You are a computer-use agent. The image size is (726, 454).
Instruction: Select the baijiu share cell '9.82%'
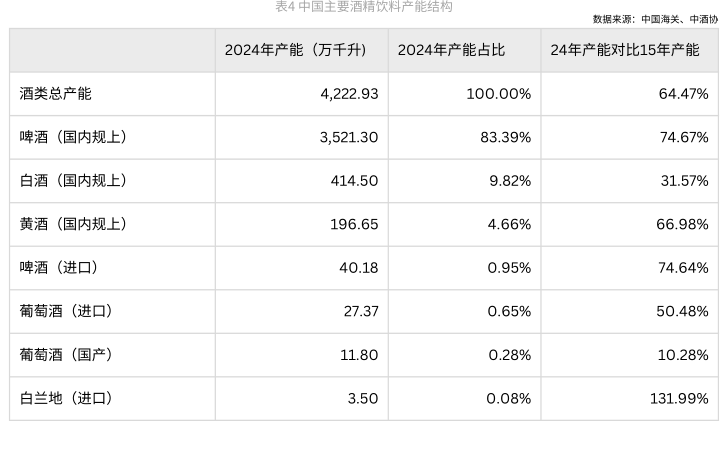click(509, 181)
